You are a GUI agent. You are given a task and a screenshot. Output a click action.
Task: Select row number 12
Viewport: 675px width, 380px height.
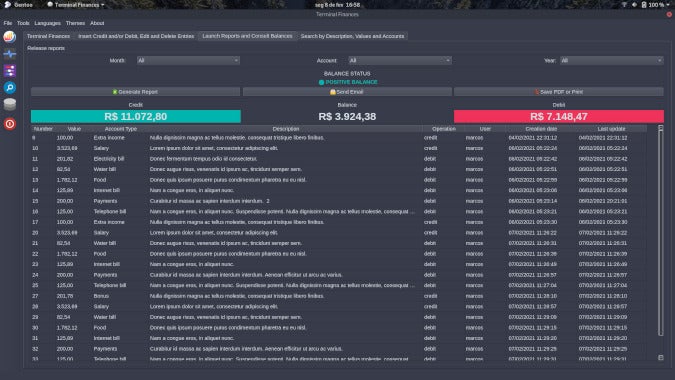tap(338, 169)
